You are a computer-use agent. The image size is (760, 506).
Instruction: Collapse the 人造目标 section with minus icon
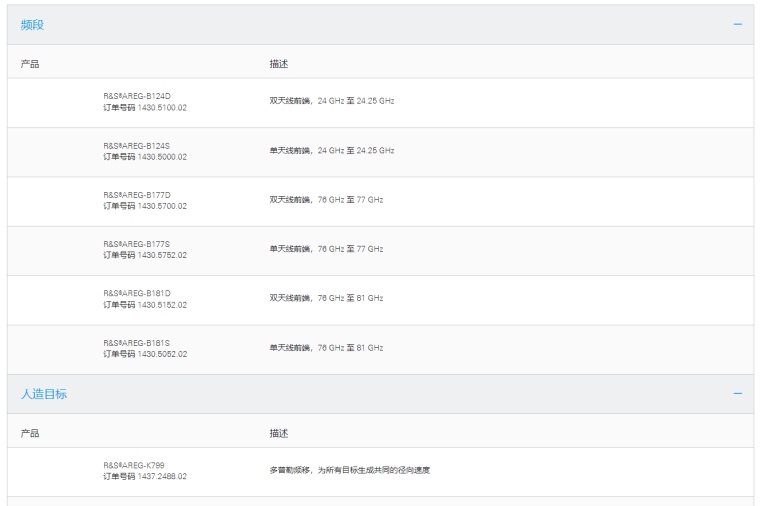pos(738,394)
